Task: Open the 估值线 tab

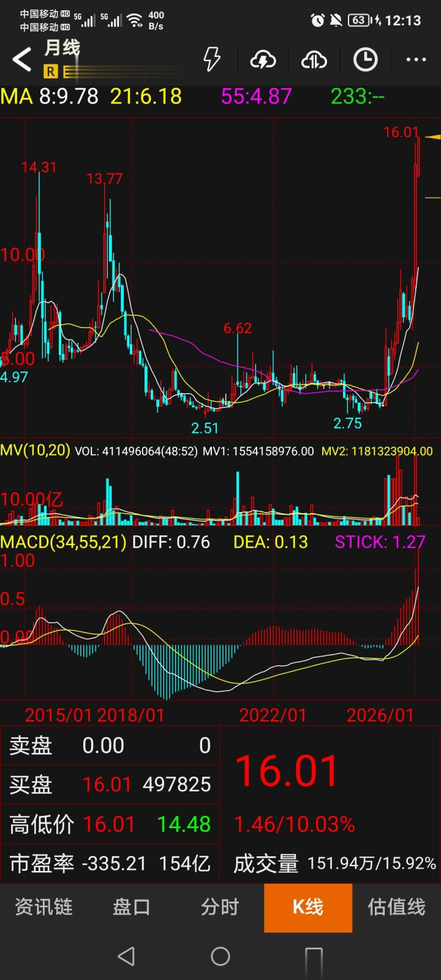Action: tap(396, 907)
